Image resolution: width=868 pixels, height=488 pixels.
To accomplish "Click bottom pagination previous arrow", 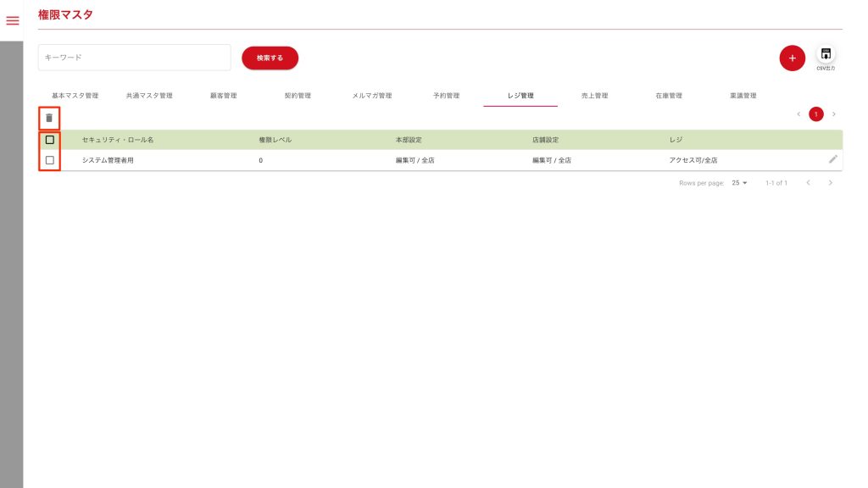I will pos(808,183).
